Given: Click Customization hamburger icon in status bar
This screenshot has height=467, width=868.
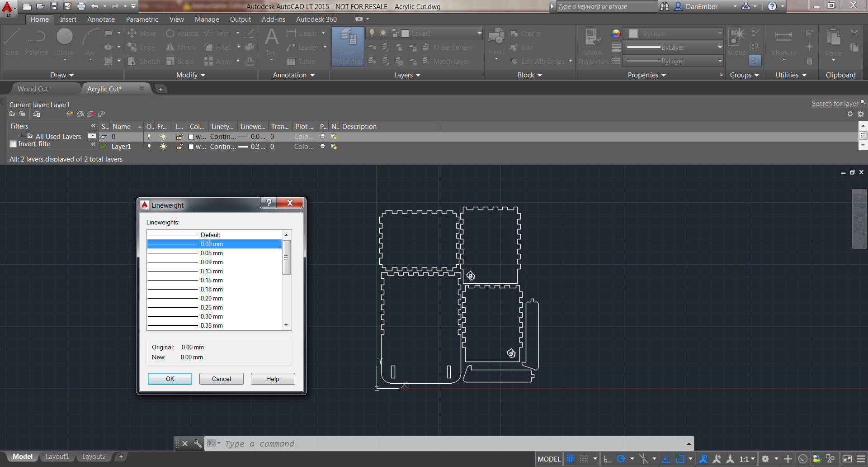Looking at the screenshot, I should click(x=861, y=459).
